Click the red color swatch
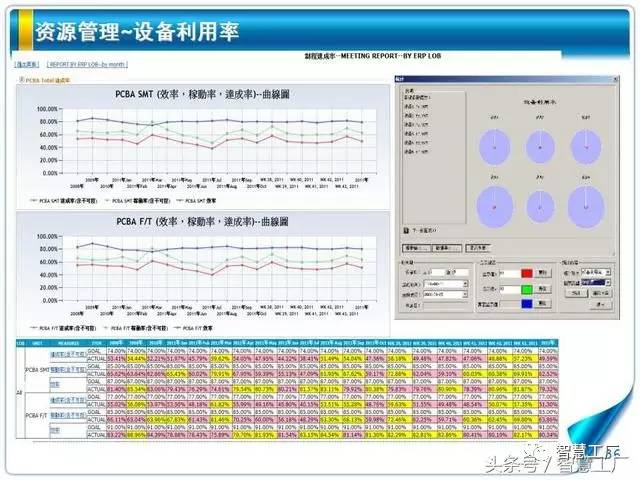 (528, 271)
